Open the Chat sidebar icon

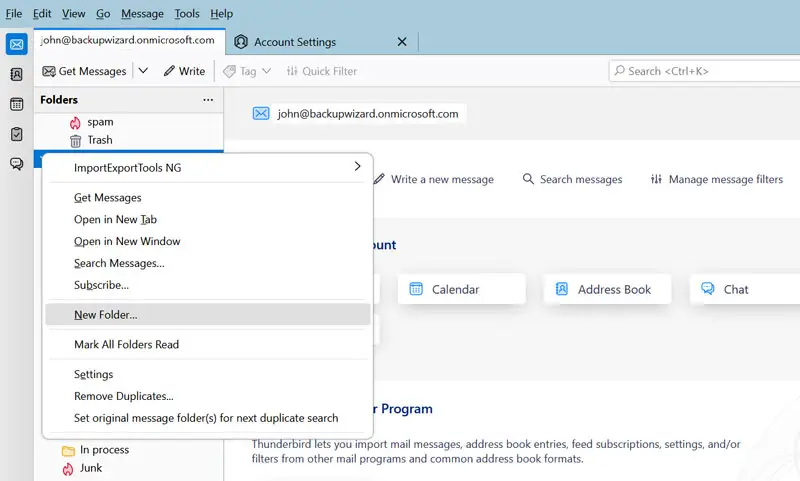coord(16,165)
